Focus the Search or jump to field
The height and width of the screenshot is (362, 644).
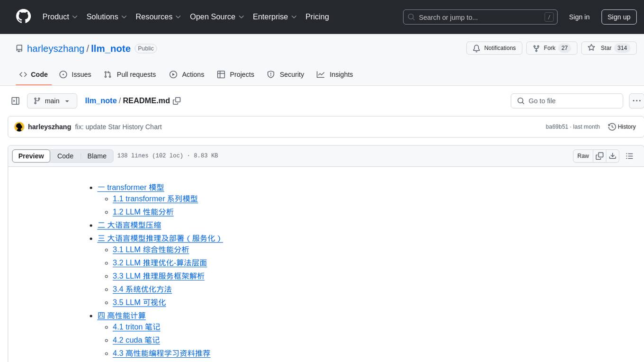tap(480, 17)
